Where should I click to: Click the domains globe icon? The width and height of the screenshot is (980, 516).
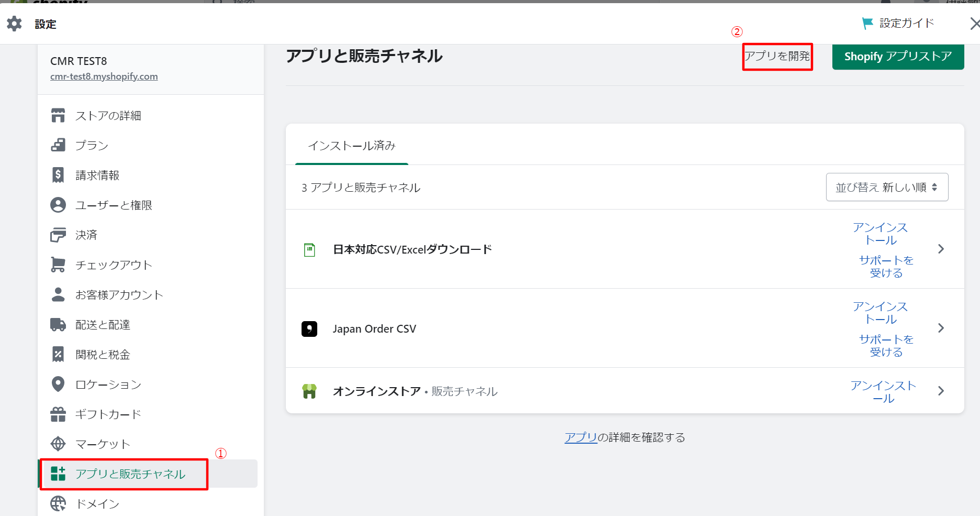click(58, 503)
